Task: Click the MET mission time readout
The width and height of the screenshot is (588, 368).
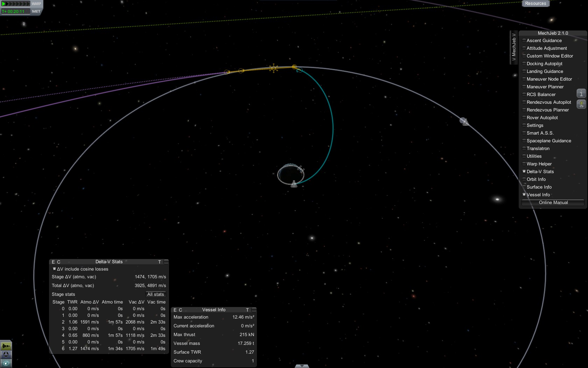Action: 15,12
